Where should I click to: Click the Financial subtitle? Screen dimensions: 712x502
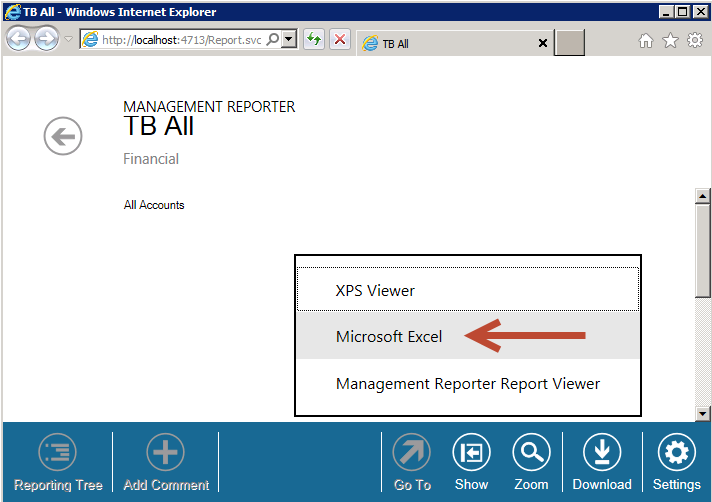pyautogui.click(x=151, y=159)
